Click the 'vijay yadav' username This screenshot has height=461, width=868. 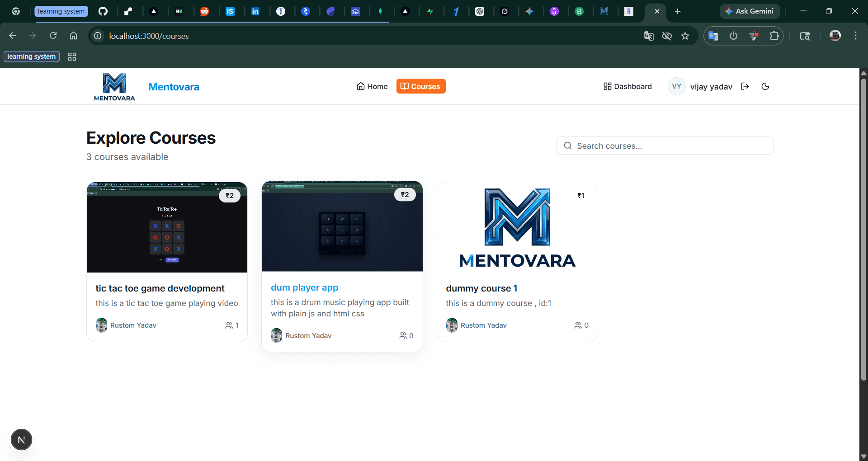coord(711,87)
